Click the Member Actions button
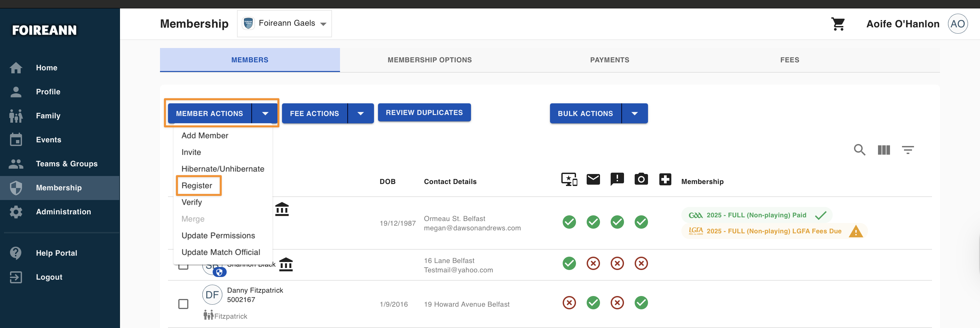Image resolution: width=980 pixels, height=328 pixels. coord(210,113)
